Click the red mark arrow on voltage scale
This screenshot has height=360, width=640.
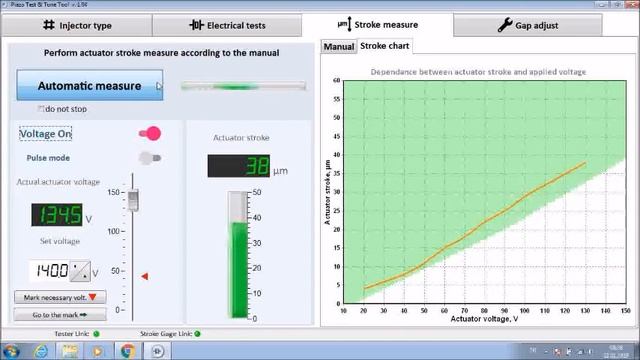tap(144, 276)
